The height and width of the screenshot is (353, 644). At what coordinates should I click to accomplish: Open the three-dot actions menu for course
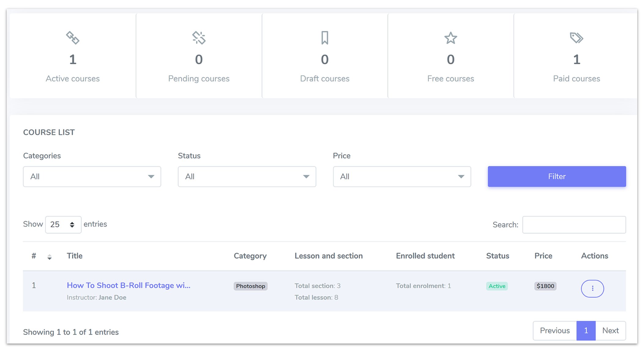[x=592, y=288]
